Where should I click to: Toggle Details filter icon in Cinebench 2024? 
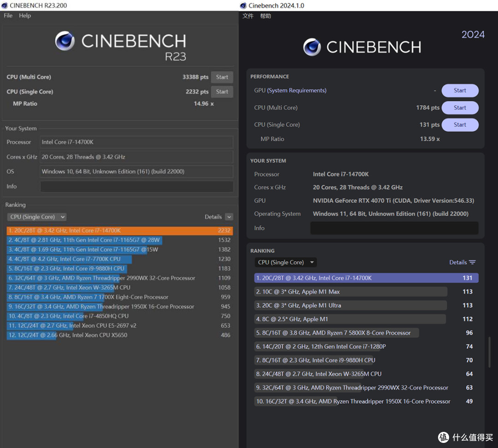pyautogui.click(x=472, y=262)
